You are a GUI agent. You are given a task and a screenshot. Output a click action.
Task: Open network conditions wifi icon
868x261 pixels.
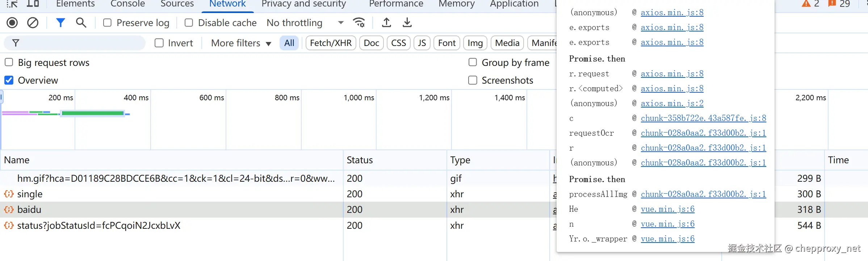pos(359,23)
